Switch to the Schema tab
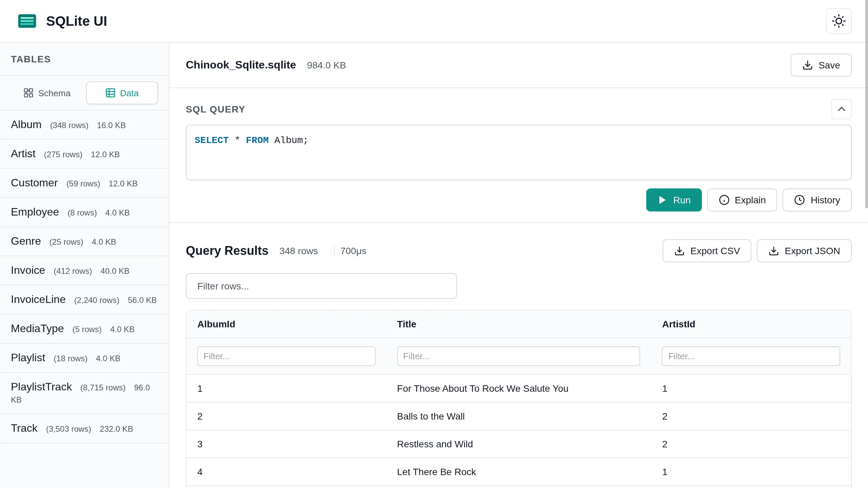Viewport: 868px width, 488px height. pyautogui.click(x=47, y=93)
